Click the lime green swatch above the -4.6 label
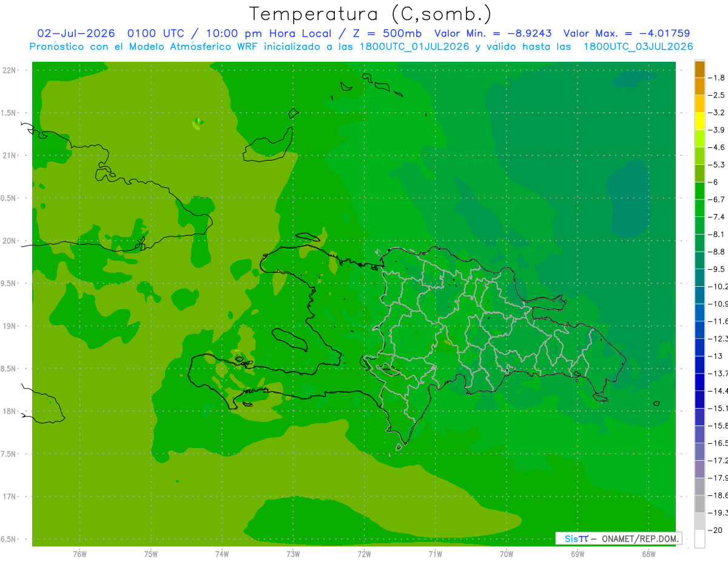Screen dimensions: 728x562 tap(699, 139)
